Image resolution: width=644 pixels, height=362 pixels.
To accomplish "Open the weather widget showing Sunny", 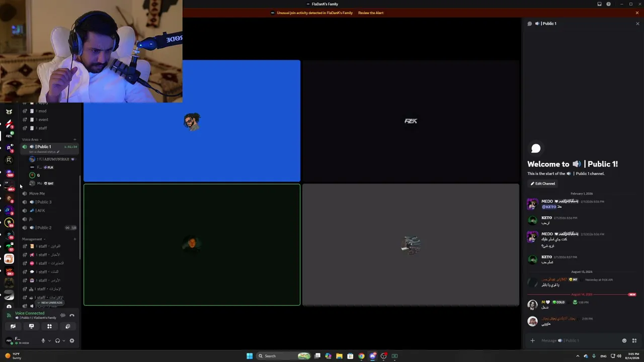I will pos(13,356).
